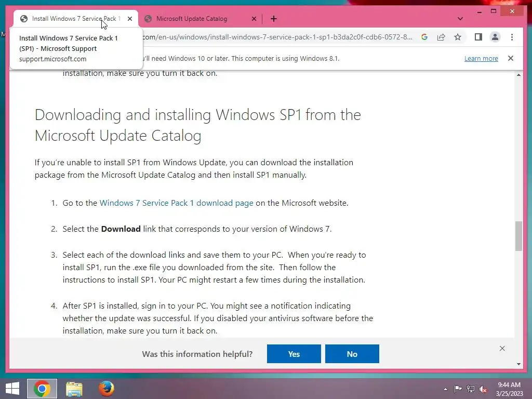Click the vertical scrollbar thumb

coord(519,236)
